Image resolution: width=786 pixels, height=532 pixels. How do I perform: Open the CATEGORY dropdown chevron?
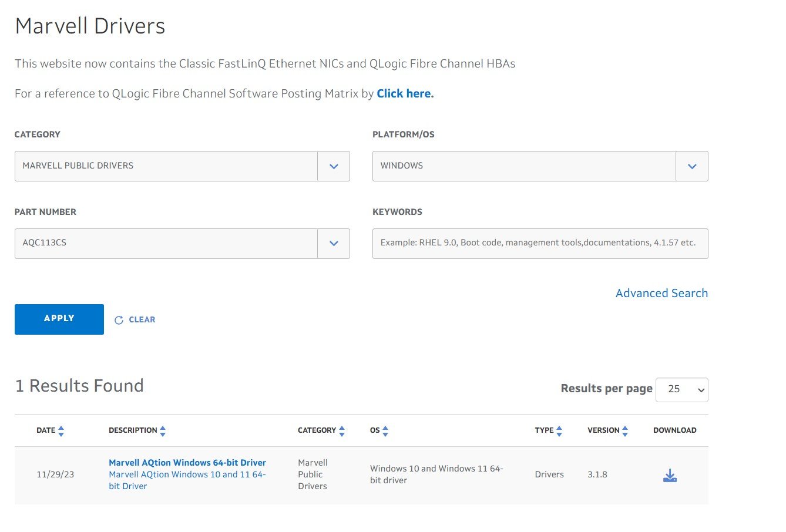pos(334,166)
